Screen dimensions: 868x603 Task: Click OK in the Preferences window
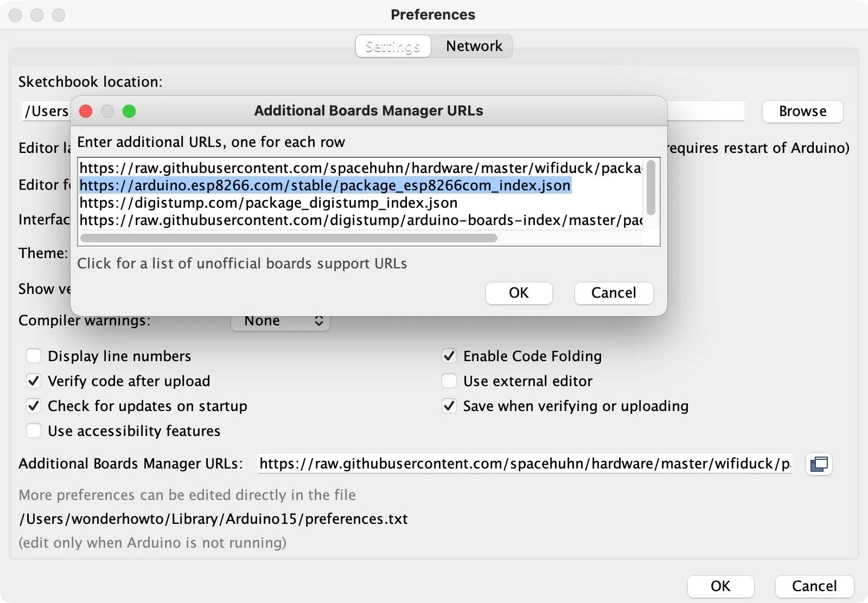tap(720, 586)
